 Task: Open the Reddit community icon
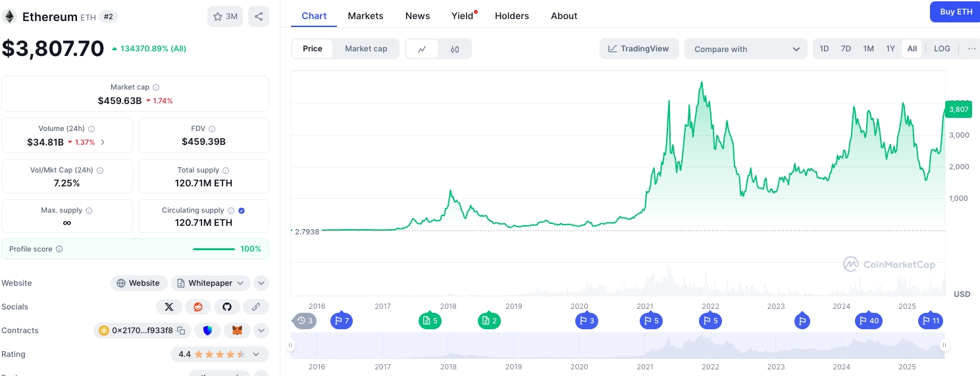(x=198, y=307)
